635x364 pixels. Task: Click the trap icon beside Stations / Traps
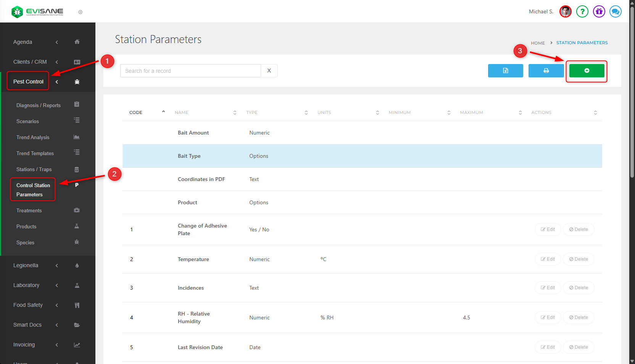click(77, 169)
